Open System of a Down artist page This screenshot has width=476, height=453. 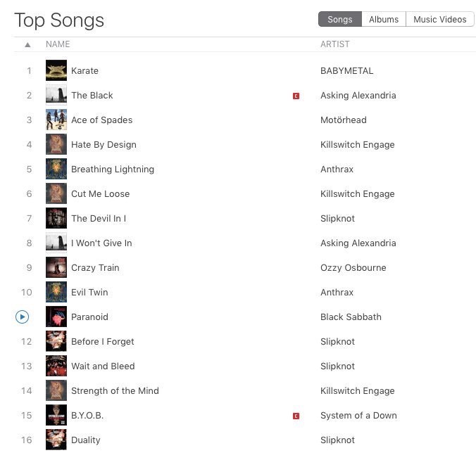tap(358, 416)
